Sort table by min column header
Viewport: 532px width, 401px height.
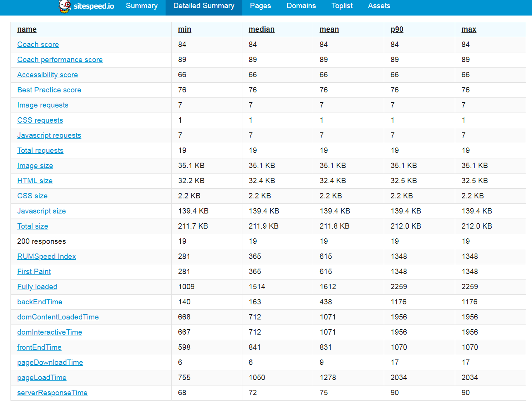(x=185, y=30)
